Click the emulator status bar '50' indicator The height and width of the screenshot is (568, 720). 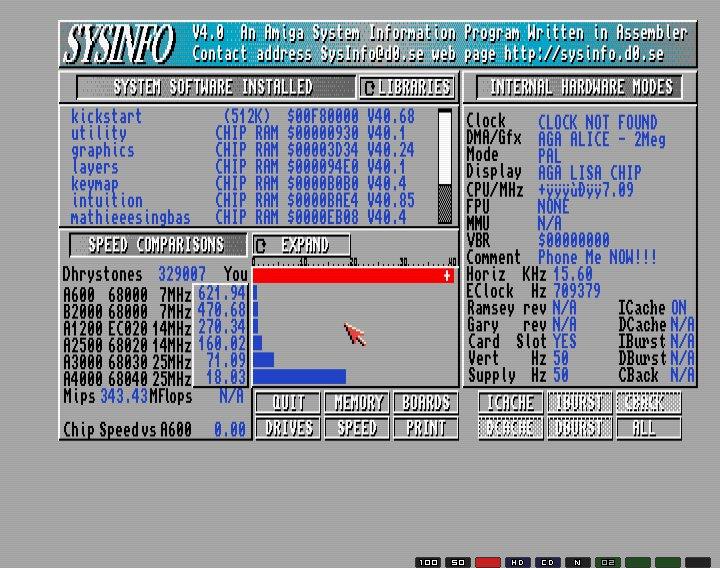(x=457, y=562)
